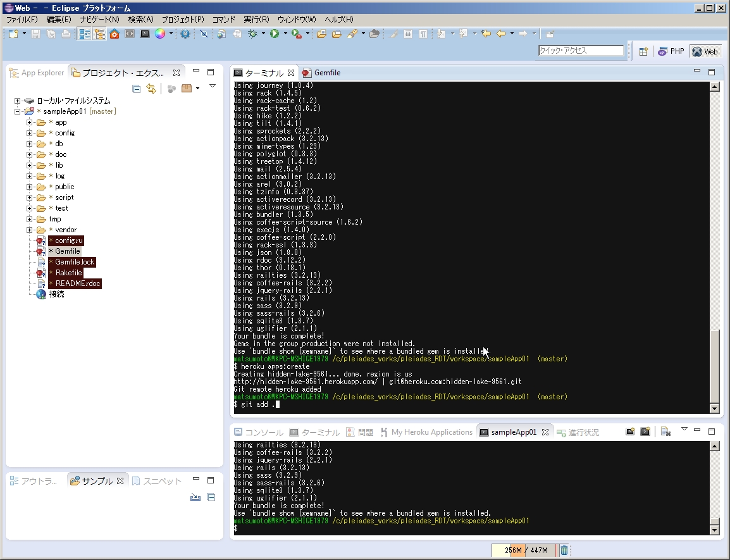Expand the ローカル・ファイルシステム node

coord(17,101)
